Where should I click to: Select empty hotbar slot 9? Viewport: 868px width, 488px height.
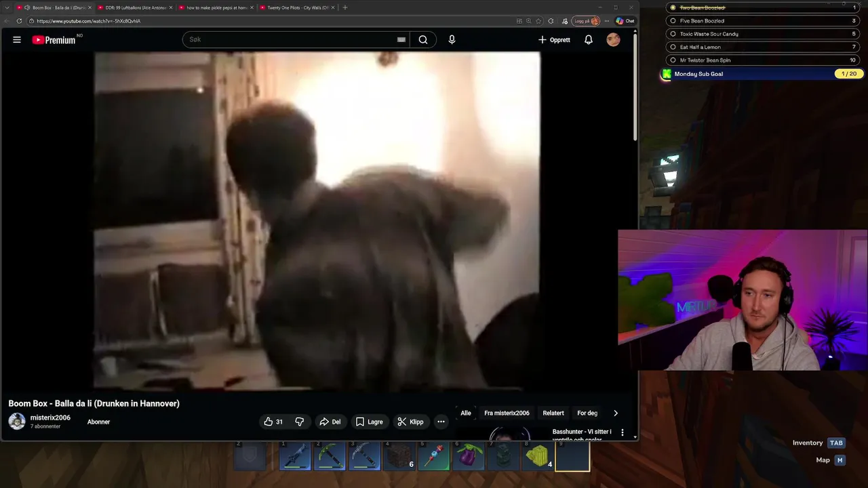point(572,456)
